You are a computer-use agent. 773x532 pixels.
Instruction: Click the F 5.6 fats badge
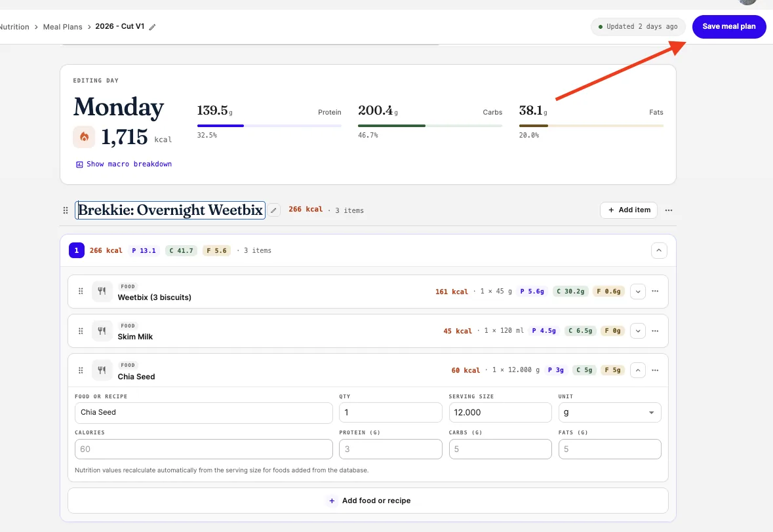tap(216, 251)
